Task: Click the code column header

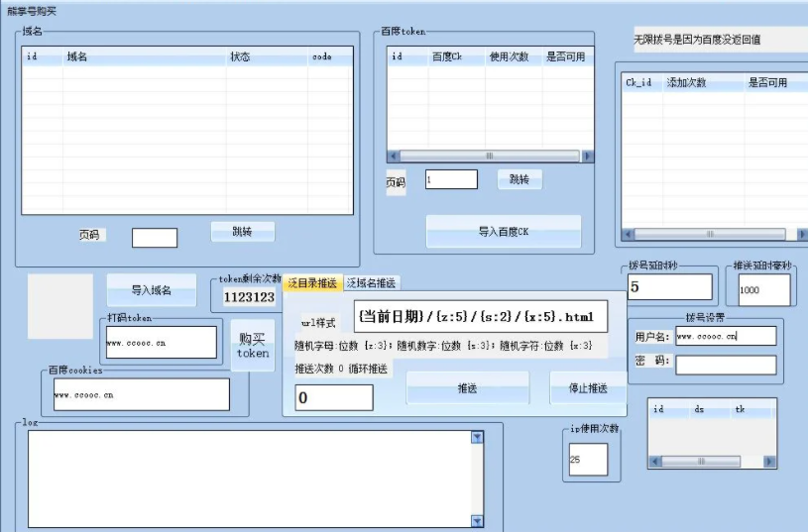Action: click(330, 56)
